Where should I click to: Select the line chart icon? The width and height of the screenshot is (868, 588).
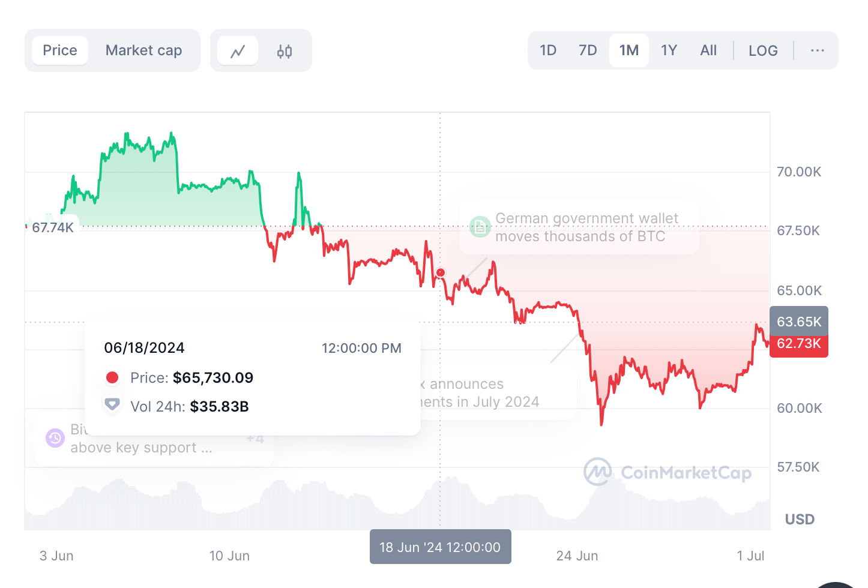(238, 50)
